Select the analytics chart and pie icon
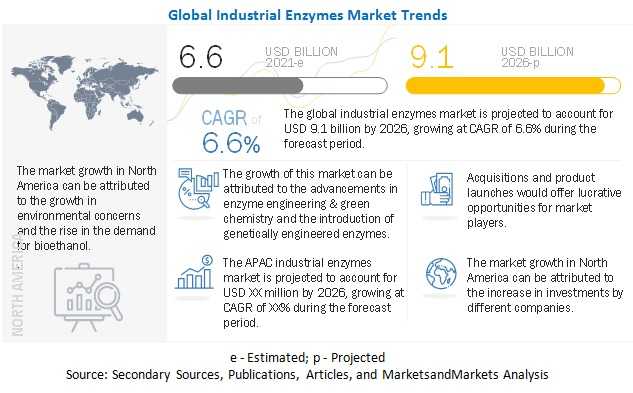Screen dimensions: 633x393 (198, 189)
